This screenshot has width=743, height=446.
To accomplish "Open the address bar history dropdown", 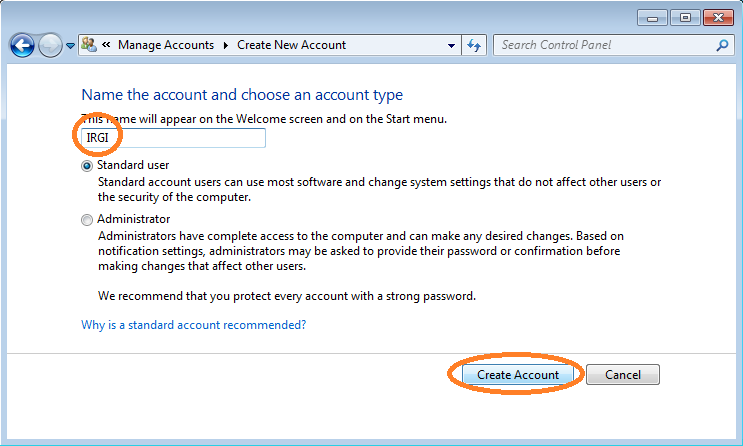I will click(x=451, y=46).
